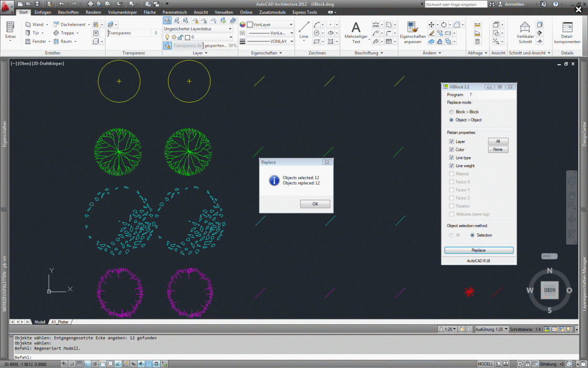Select the Rotate tool in Ändern panel
The image size is (588, 368).
pos(444,24)
